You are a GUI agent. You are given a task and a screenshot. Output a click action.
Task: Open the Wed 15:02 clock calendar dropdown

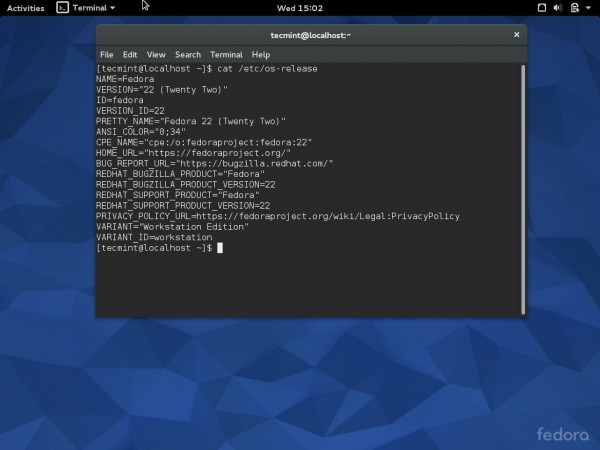299,7
